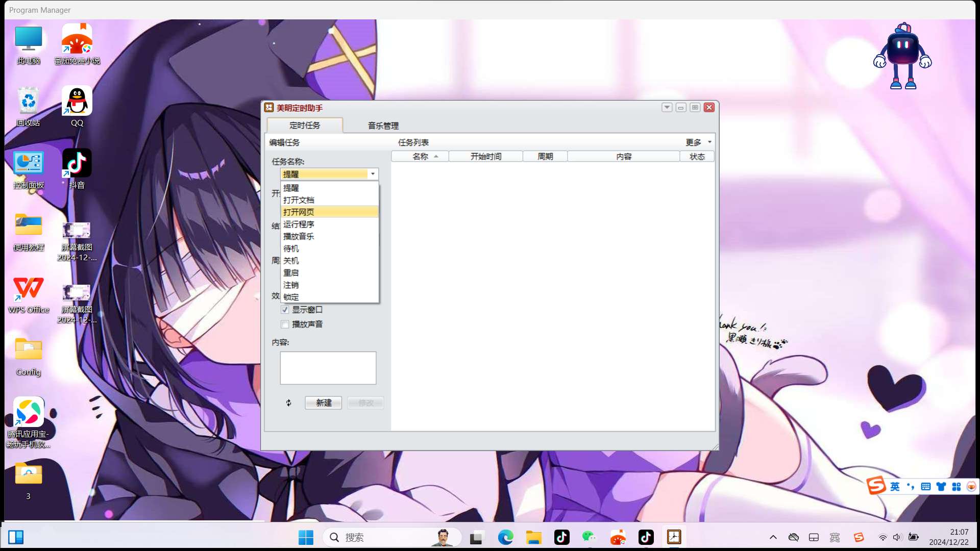Select 运行程序 in the dropdown list
The width and height of the screenshot is (980, 551).
click(330, 224)
